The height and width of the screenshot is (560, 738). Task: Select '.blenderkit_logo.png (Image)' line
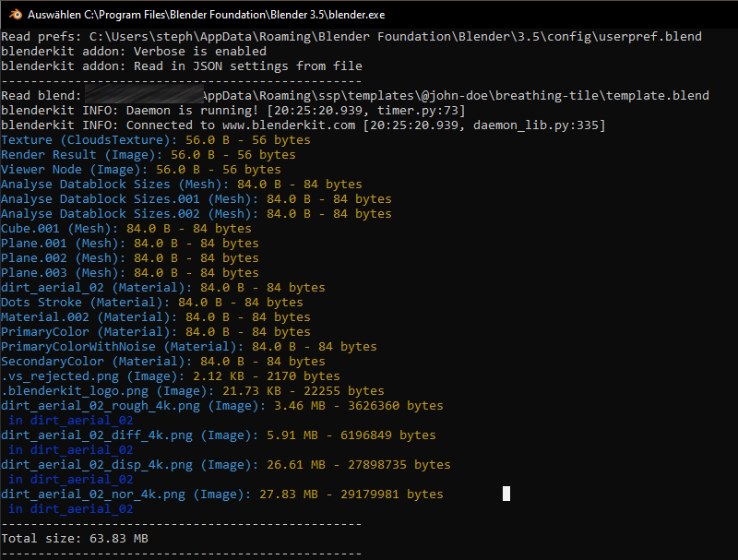[x=193, y=390]
